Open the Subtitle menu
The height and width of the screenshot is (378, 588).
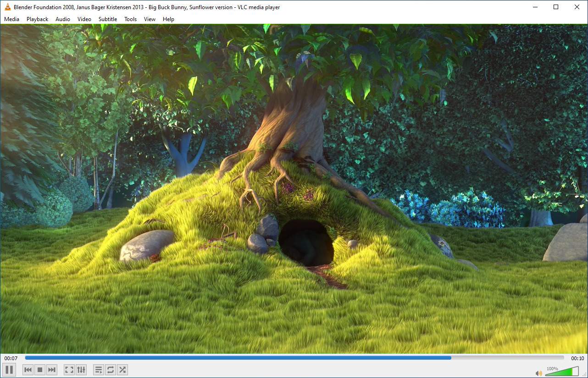point(107,19)
